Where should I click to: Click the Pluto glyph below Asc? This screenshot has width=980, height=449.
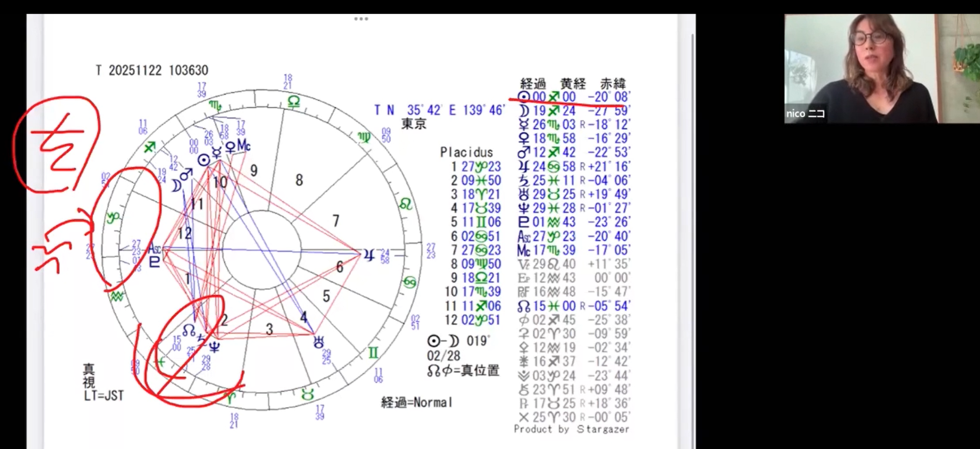point(154,262)
